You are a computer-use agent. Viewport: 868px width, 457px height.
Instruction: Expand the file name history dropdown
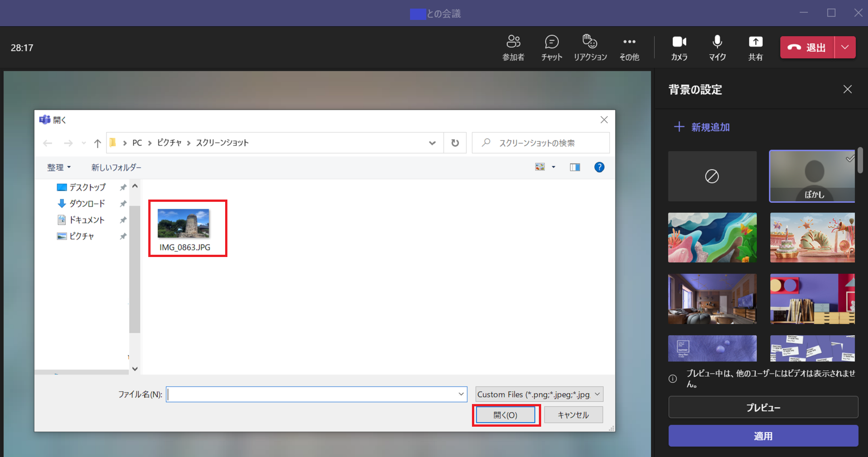click(461, 395)
